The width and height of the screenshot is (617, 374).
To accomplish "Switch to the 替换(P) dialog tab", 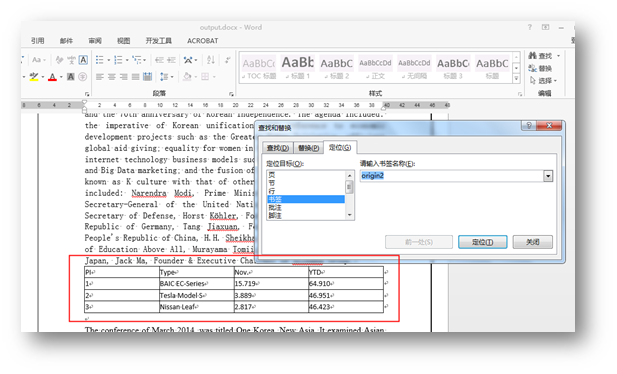I will tap(308, 148).
